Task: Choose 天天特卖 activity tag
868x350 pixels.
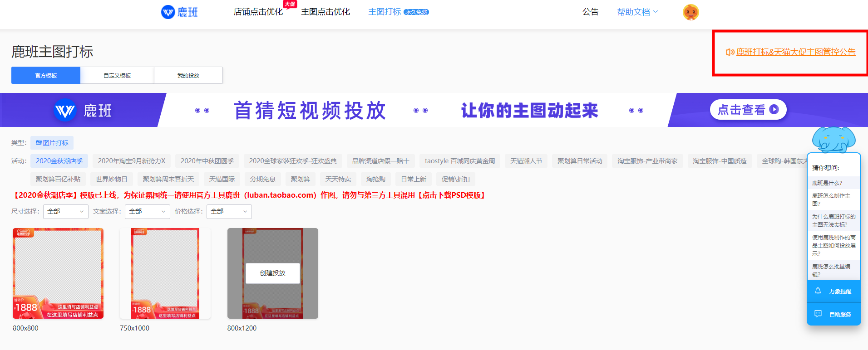Action: coord(338,179)
